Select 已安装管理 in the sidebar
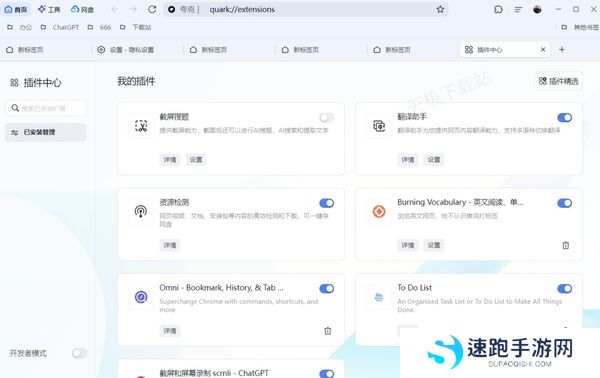This screenshot has width=600, height=378. pos(46,132)
